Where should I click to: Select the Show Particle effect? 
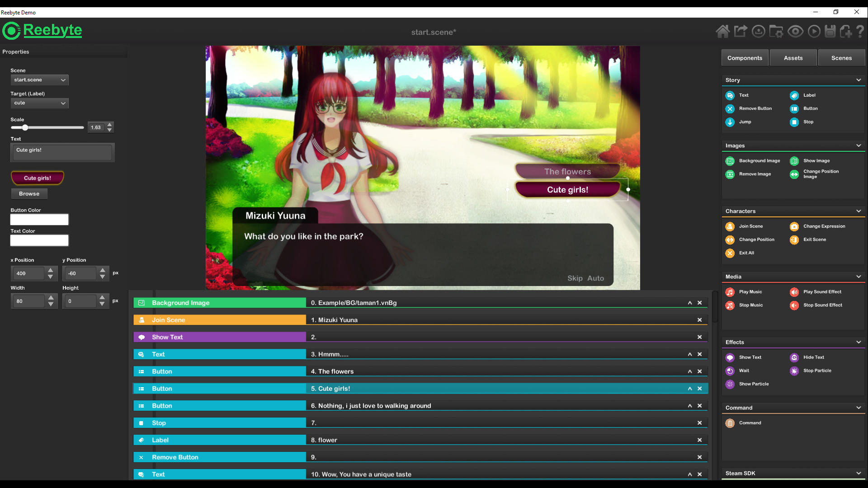754,384
